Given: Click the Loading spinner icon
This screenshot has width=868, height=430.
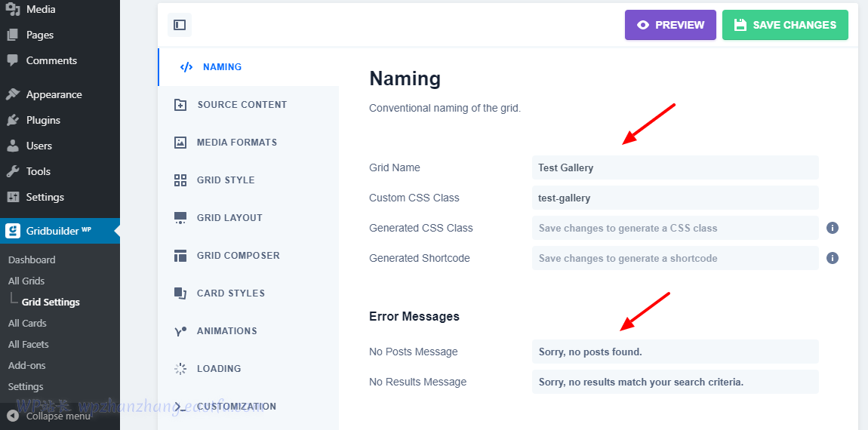Looking at the screenshot, I should [180, 369].
